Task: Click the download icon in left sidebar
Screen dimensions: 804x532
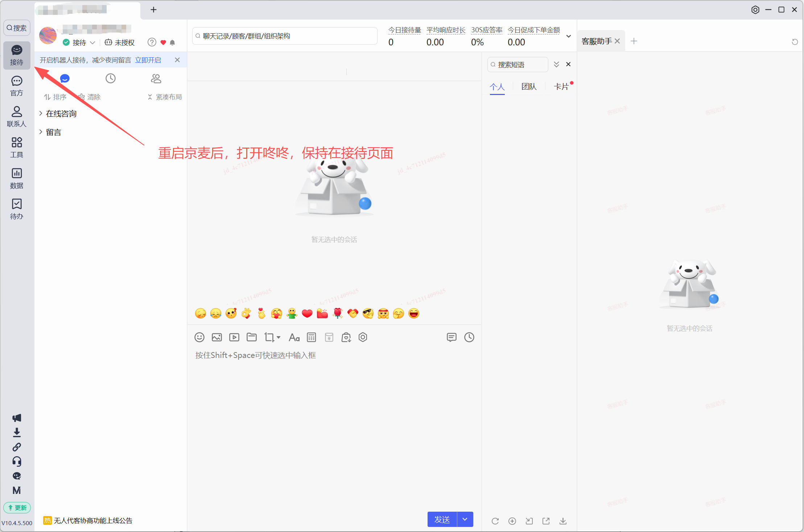Action: [17, 432]
